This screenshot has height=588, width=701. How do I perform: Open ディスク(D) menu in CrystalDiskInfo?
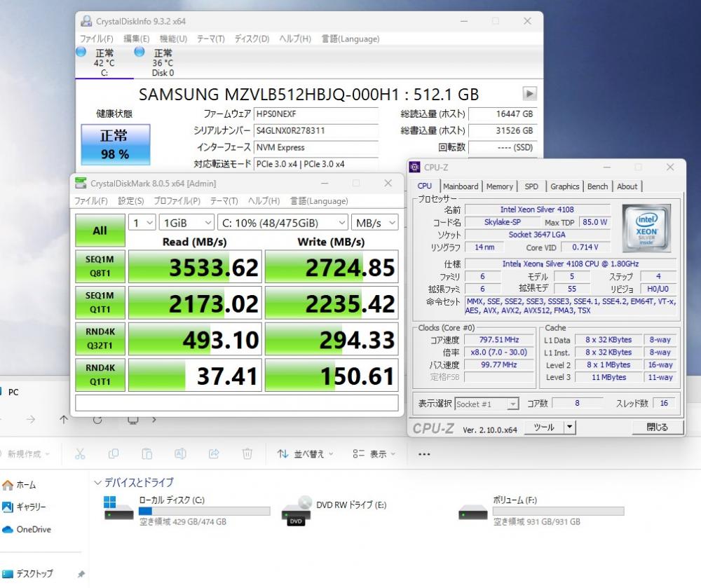[x=252, y=39]
